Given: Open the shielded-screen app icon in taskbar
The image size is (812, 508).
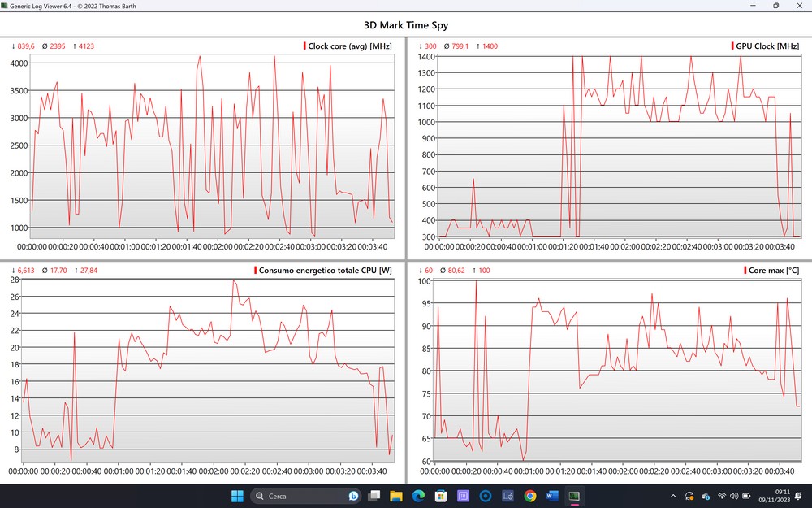Looking at the screenshot, I should point(508,496).
